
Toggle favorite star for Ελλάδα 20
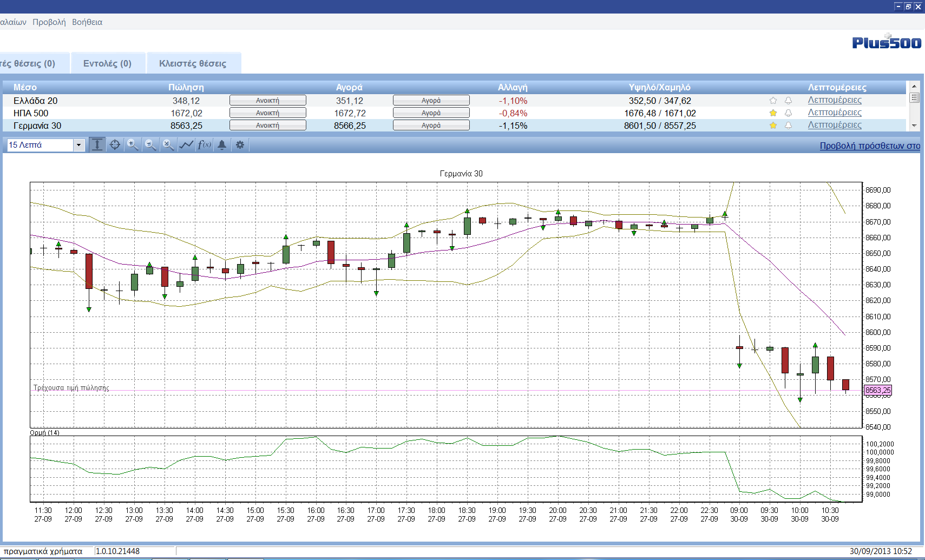pyautogui.click(x=773, y=101)
